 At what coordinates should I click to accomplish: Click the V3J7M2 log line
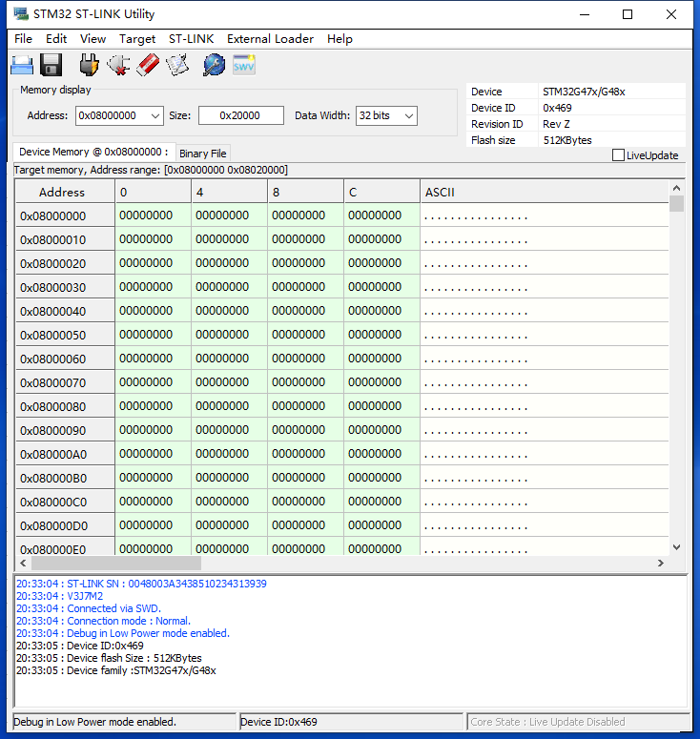coord(59,596)
